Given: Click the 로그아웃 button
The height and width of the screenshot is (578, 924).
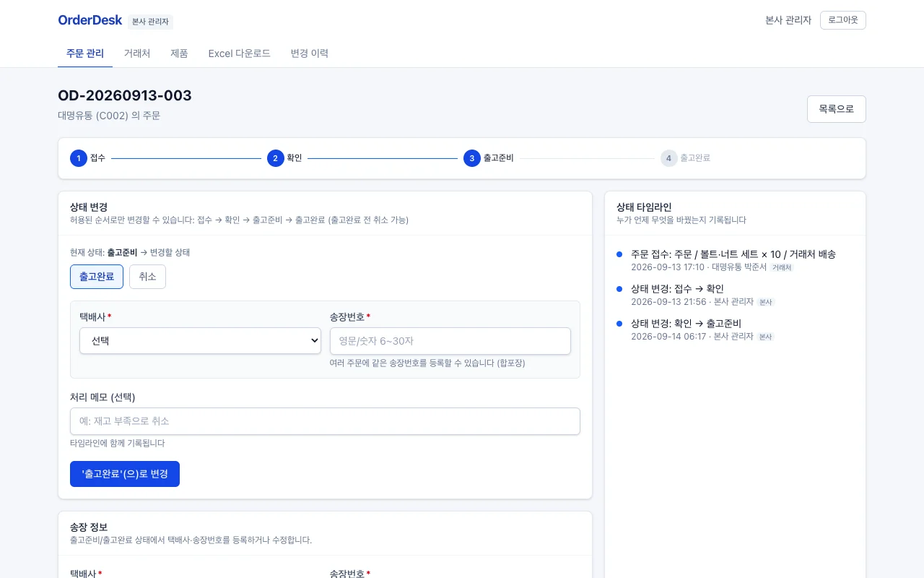Looking at the screenshot, I should point(842,20).
